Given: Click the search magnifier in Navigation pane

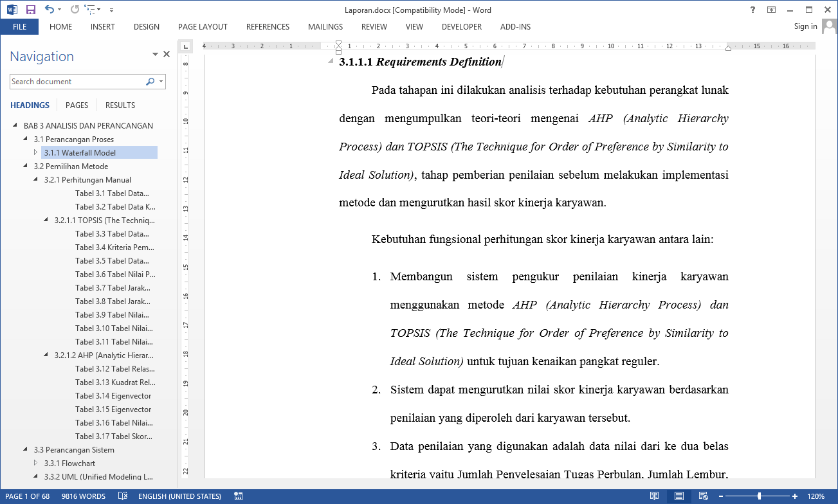Looking at the screenshot, I should (150, 82).
